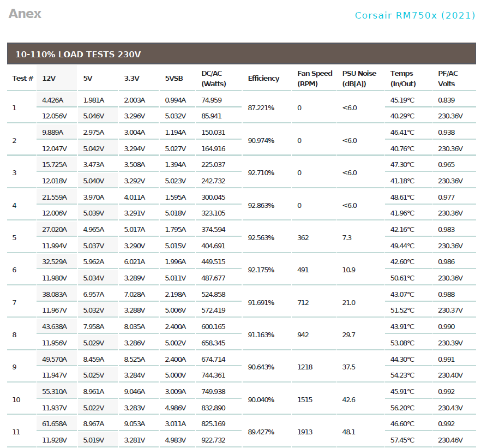Click the 42.6 noise value
Screen dimensions: 481x448
coord(349,400)
